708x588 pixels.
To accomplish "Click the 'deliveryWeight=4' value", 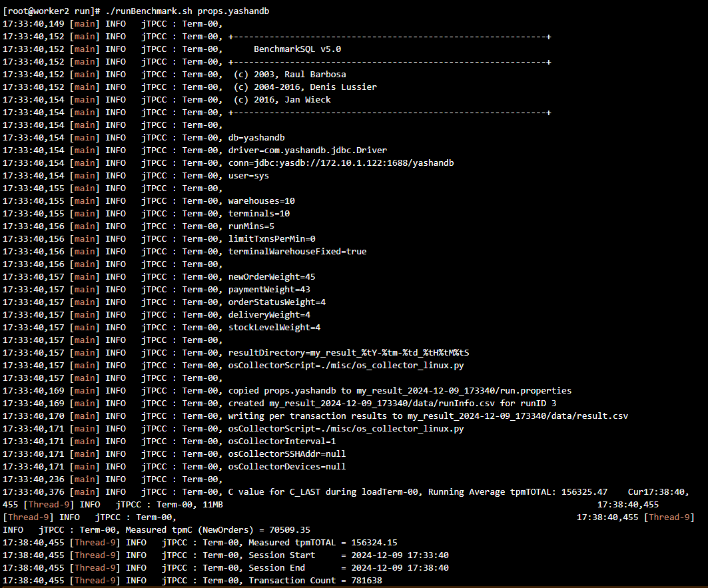I will pos(269,314).
